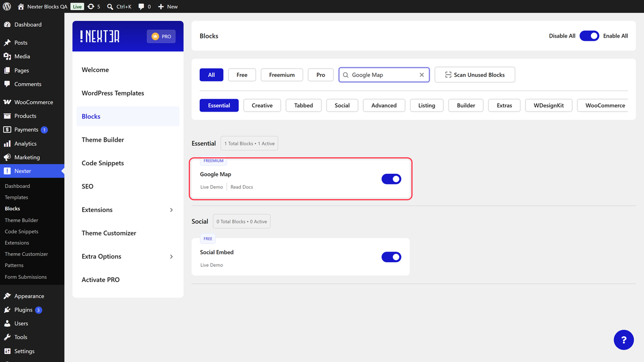Open the WordPress logo menu
Screen dimensions: 644x362
(7, 6)
